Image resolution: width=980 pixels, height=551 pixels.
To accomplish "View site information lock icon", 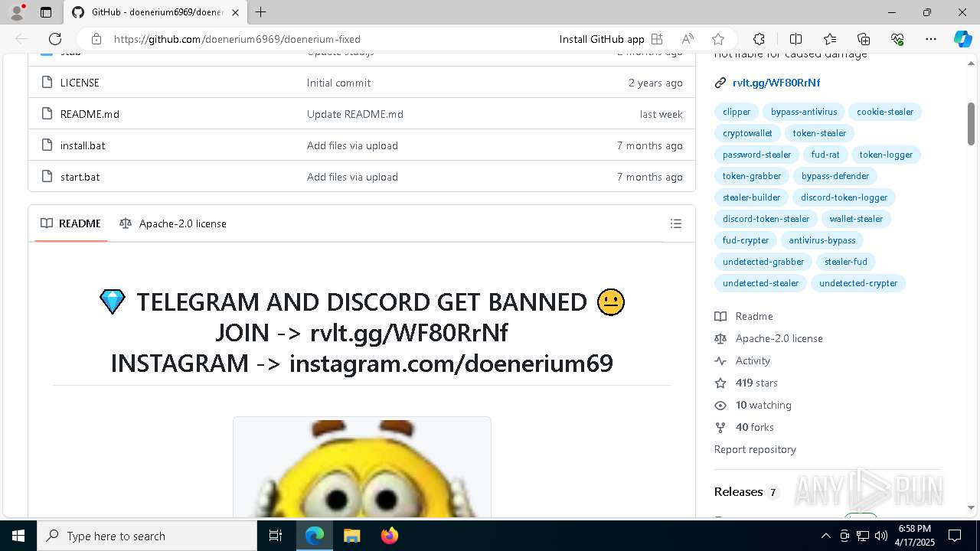I will click(x=96, y=39).
